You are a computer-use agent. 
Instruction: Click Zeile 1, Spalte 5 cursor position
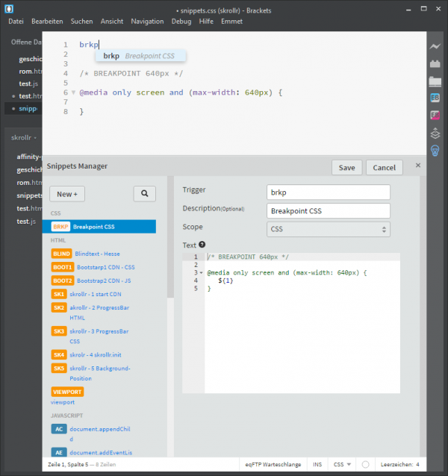(x=68, y=465)
